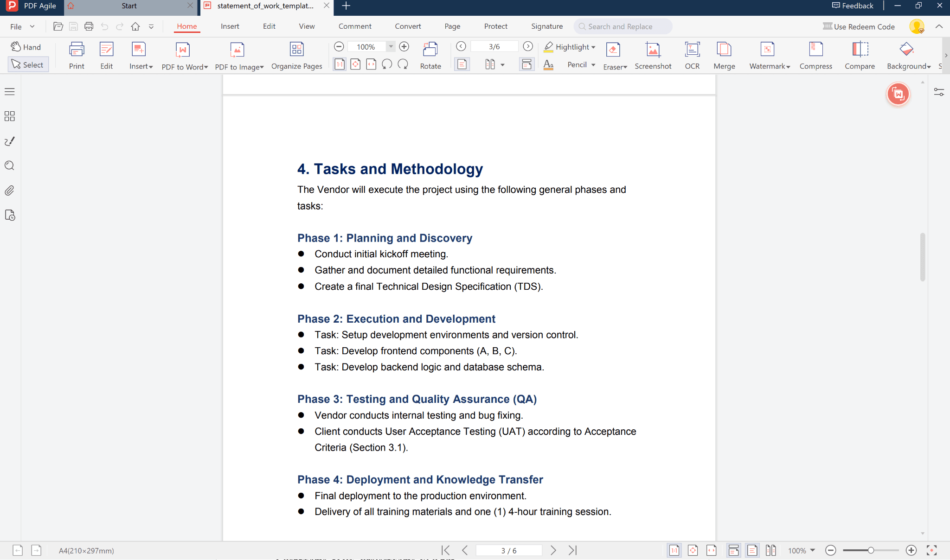This screenshot has width=950, height=560.
Task: Click Use Redeem Code button
Action: 859,26
